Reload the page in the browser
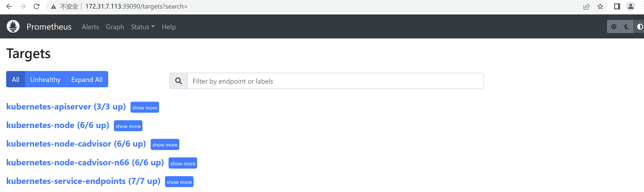This screenshot has width=644, height=192. coord(37,6)
